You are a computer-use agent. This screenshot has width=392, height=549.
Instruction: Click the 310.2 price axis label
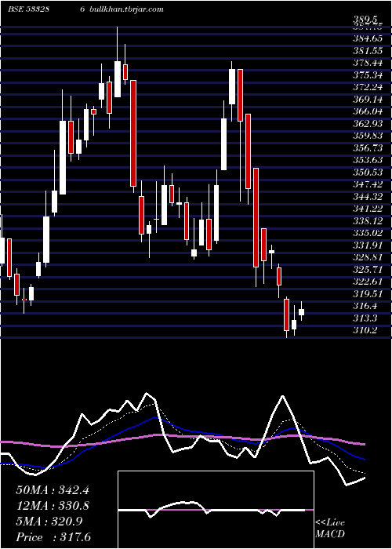[x=365, y=330]
